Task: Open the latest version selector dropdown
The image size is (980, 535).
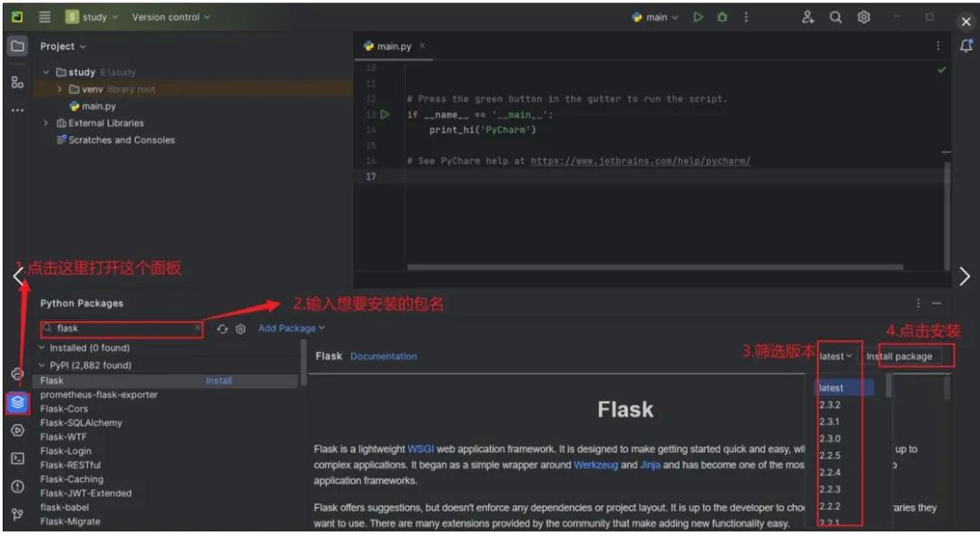Action: coord(836,355)
